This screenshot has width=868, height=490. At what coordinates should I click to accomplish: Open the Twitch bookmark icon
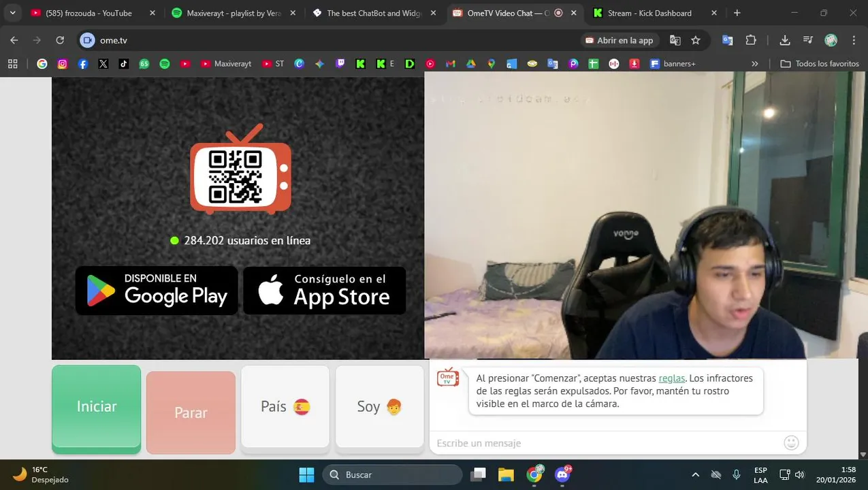click(x=340, y=63)
